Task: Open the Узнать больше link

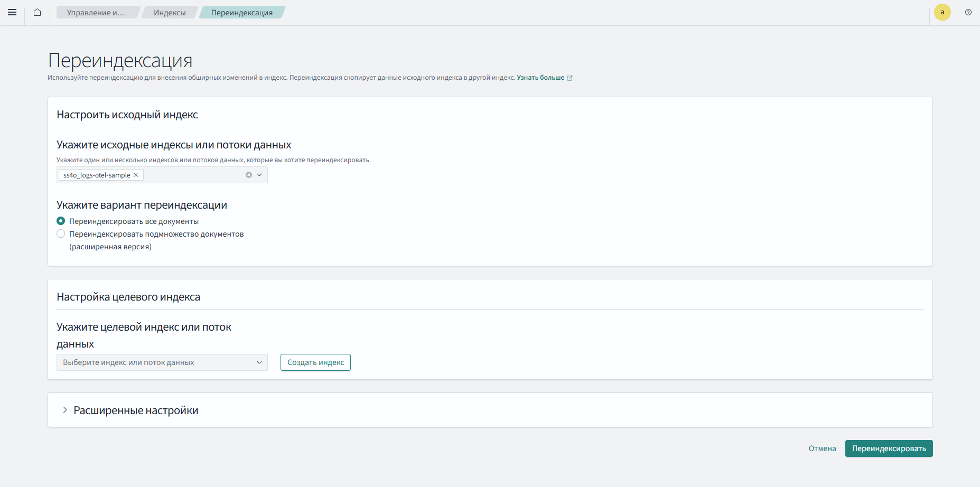Action: click(x=540, y=78)
